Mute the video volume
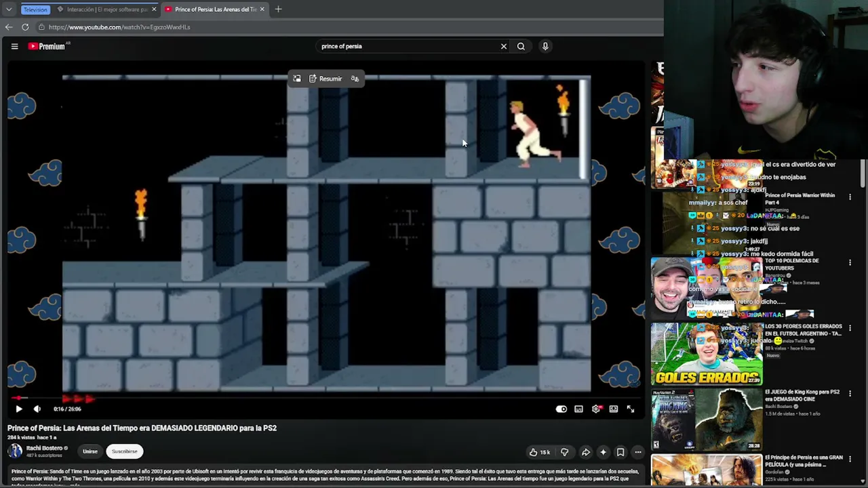This screenshot has width=868, height=488. coord(37,409)
